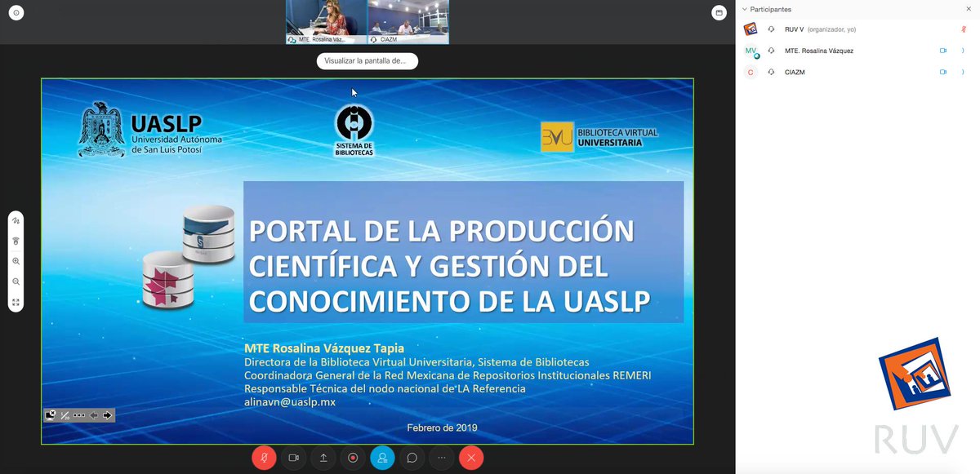Select participant CIAZM in the list

click(x=857, y=72)
